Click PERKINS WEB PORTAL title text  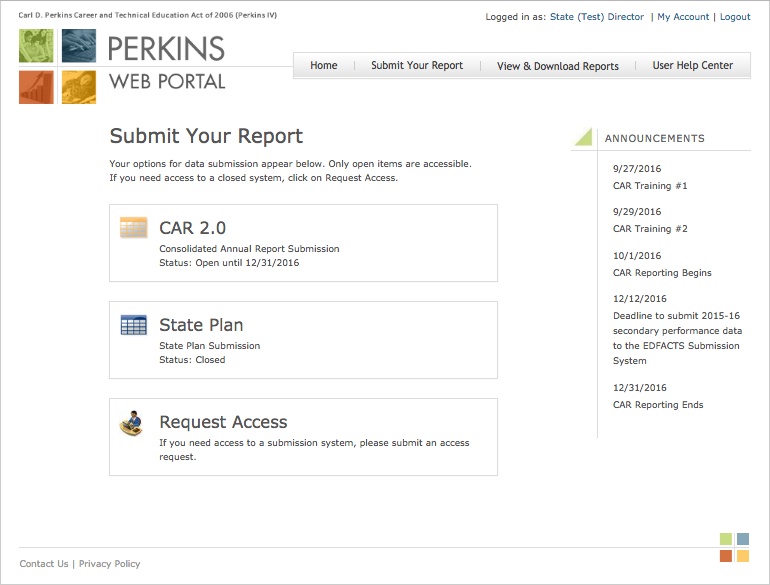(166, 64)
